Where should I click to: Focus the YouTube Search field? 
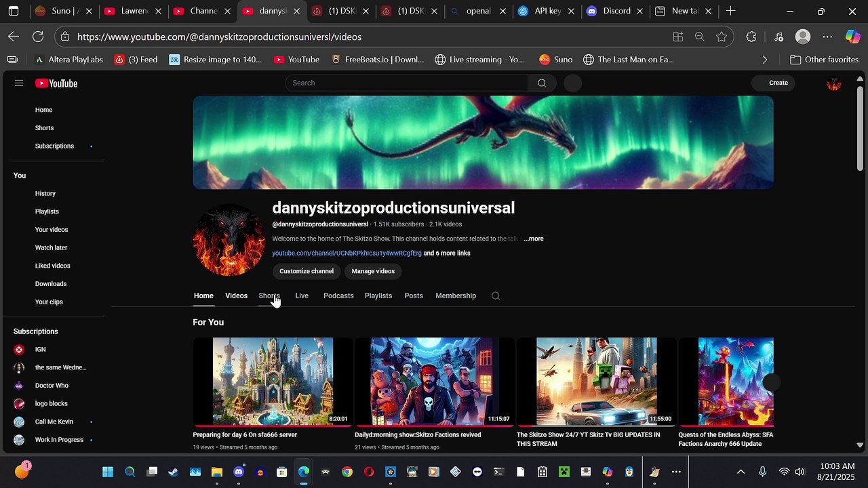[407, 83]
